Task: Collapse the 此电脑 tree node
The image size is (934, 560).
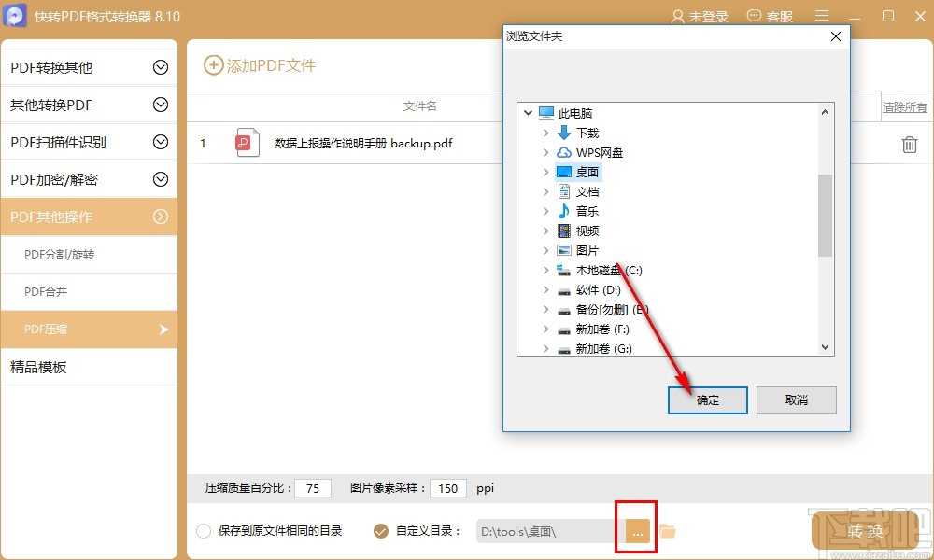Action: pyautogui.click(x=528, y=113)
